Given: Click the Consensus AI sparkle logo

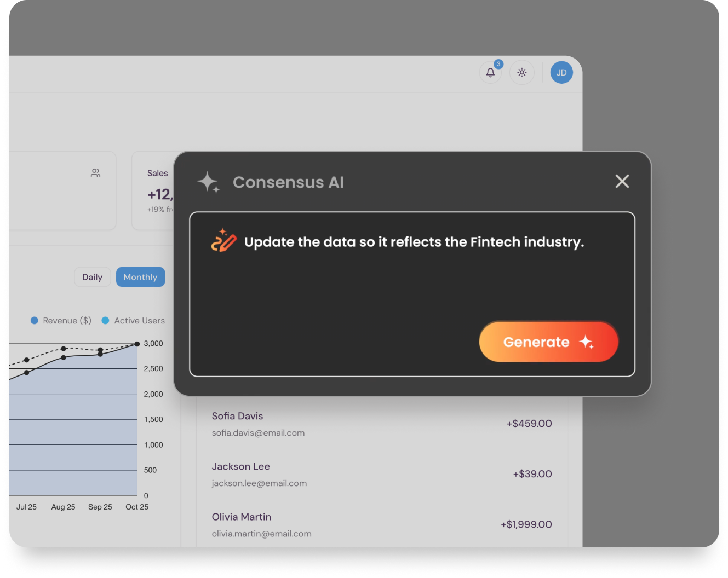Looking at the screenshot, I should [208, 182].
